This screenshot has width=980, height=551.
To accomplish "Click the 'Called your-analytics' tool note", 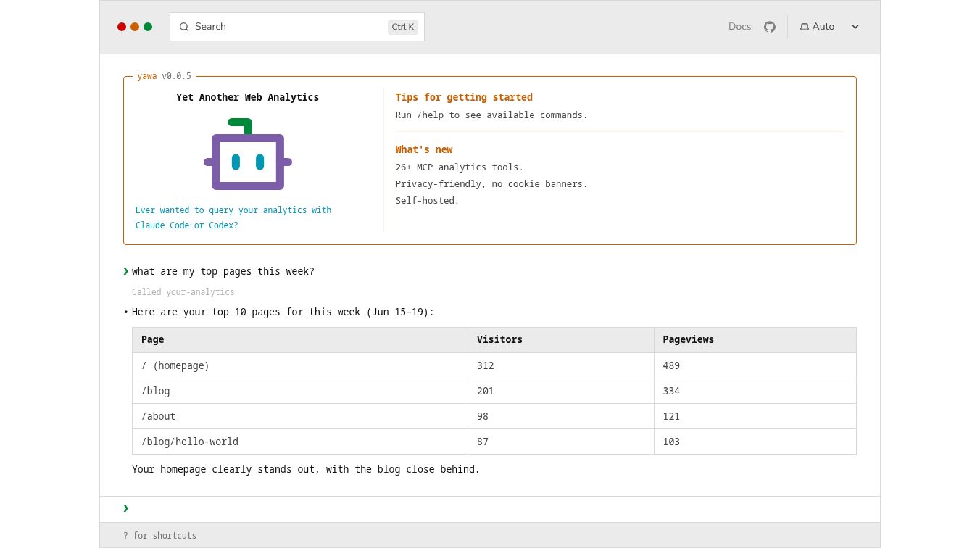I will pos(183,292).
